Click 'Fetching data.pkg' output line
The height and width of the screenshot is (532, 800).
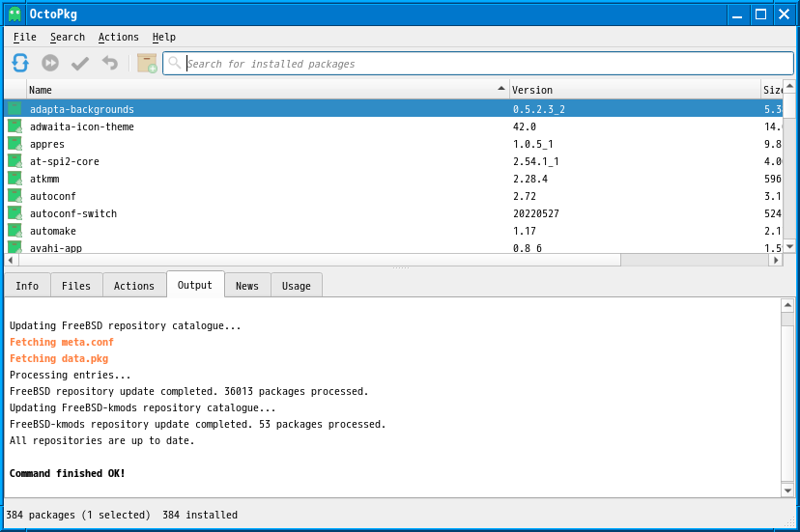(x=59, y=358)
